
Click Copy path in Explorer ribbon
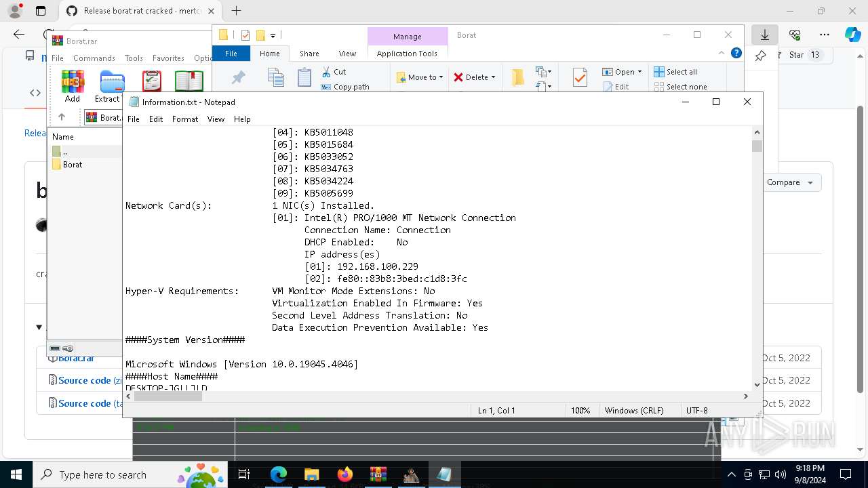[345, 87]
